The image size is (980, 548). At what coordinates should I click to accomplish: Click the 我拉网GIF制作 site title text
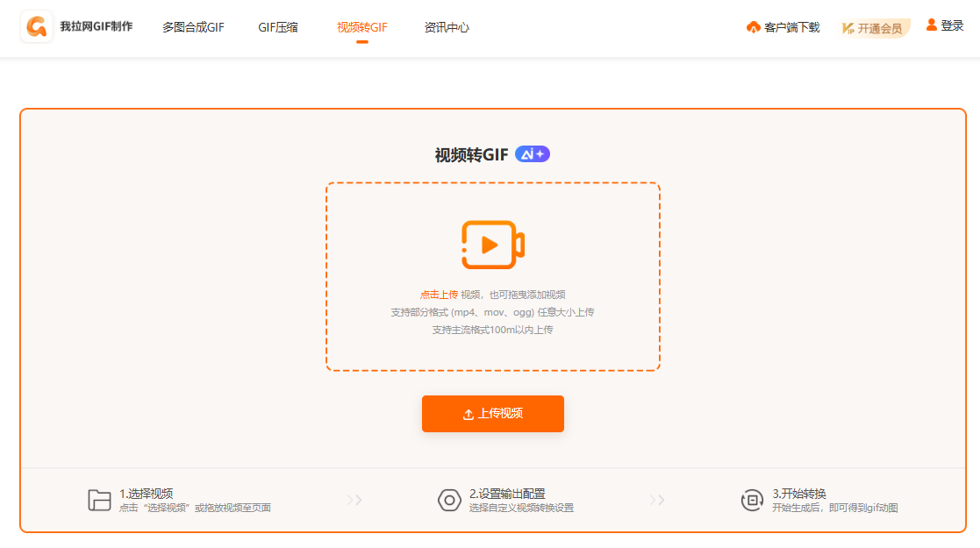[97, 26]
